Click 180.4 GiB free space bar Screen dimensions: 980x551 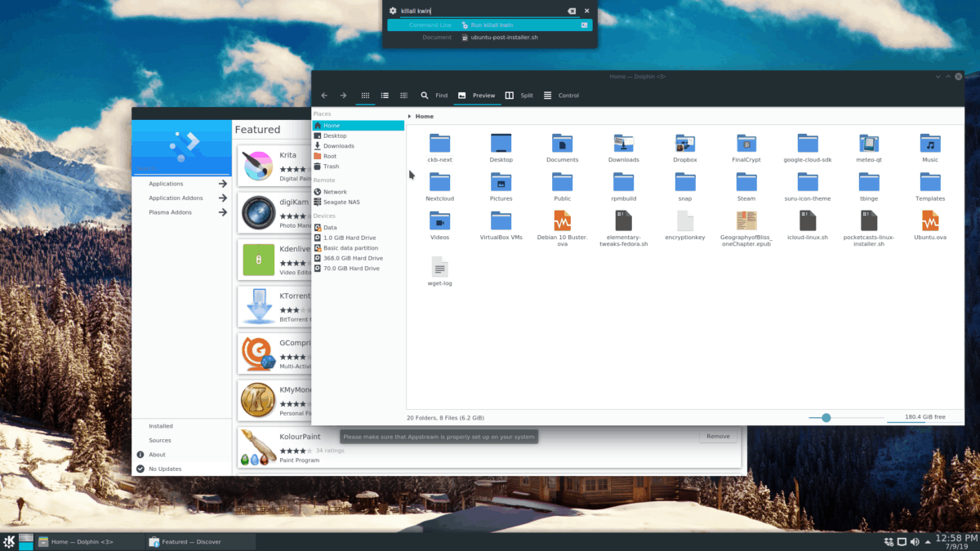coord(924,417)
